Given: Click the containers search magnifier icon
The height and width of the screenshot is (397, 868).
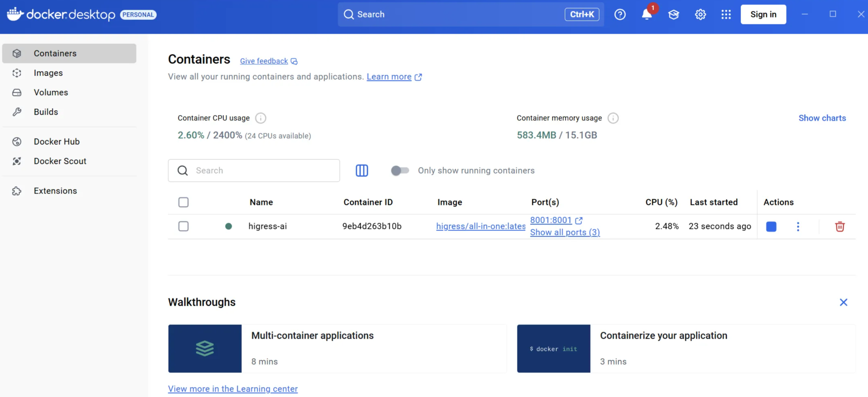Looking at the screenshot, I should tap(182, 171).
